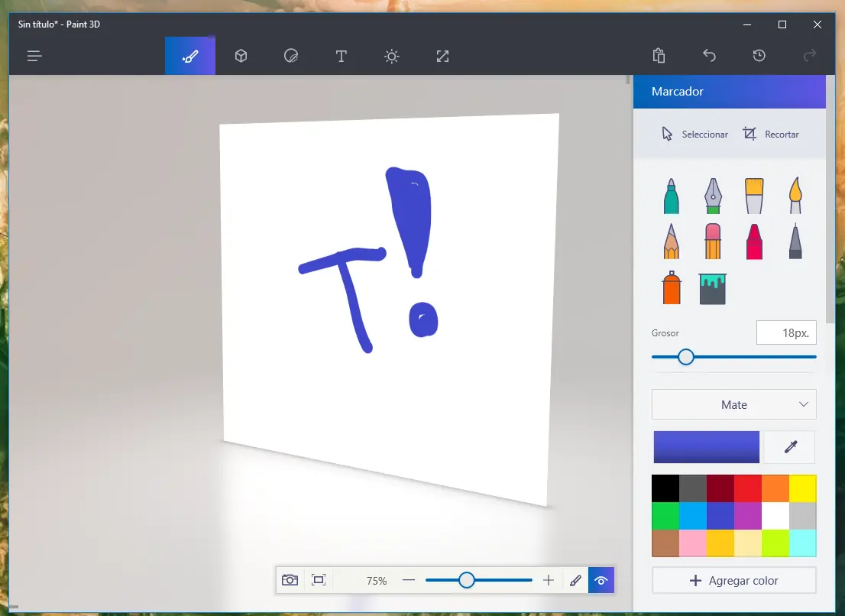Choose the yellow color swatch
The width and height of the screenshot is (845, 616).
(x=802, y=488)
